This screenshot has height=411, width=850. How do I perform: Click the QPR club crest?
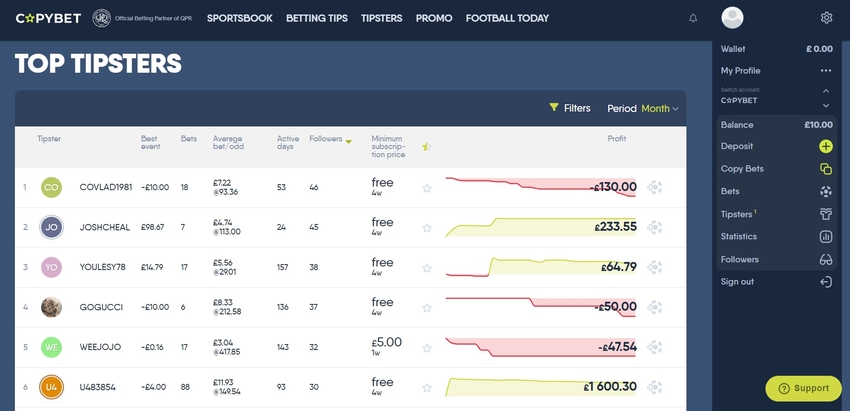tap(101, 18)
